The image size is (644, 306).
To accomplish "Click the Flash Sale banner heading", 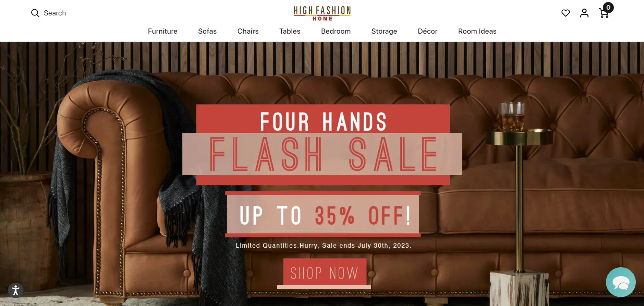I will (x=323, y=154).
